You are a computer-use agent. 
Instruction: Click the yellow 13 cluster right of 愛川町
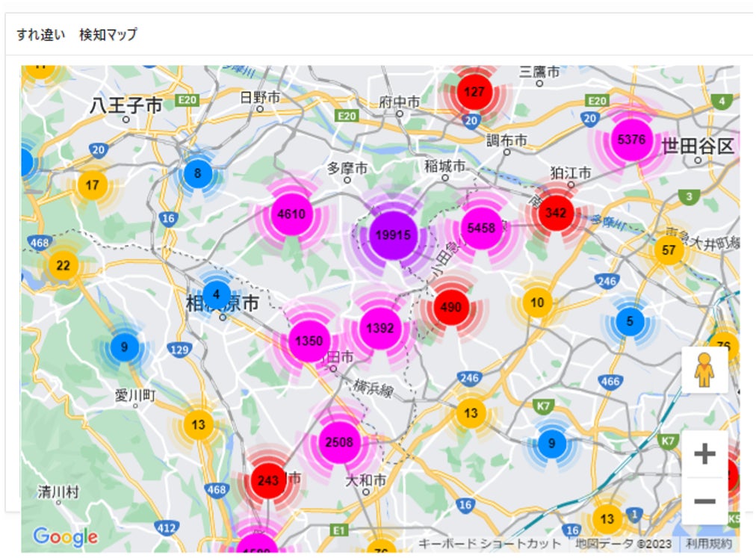[x=198, y=424]
